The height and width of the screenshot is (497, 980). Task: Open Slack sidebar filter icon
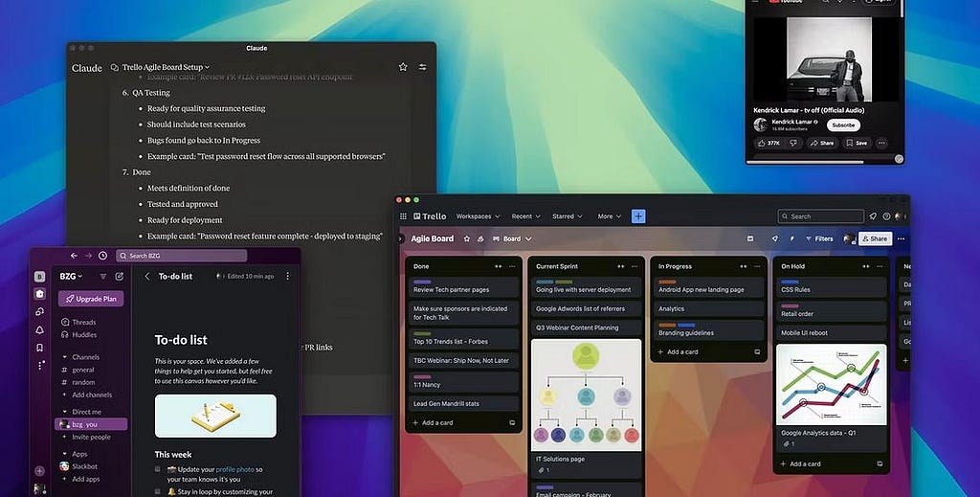coord(103,277)
